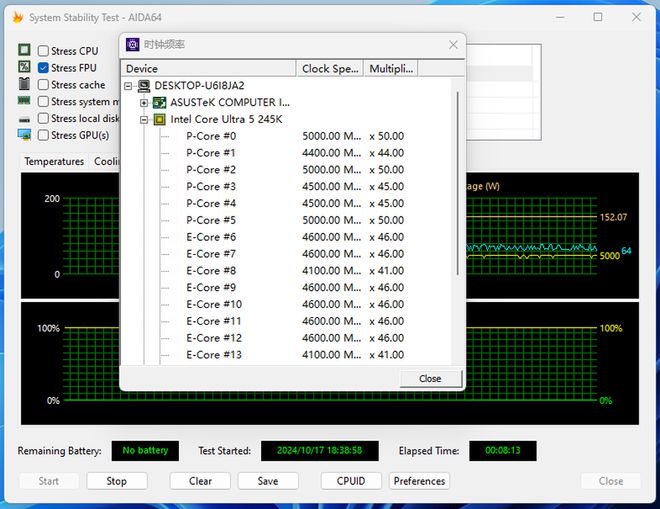The image size is (660, 509).
Task: Maximize the AIDA64 System Stability Test window
Action: pos(598,17)
